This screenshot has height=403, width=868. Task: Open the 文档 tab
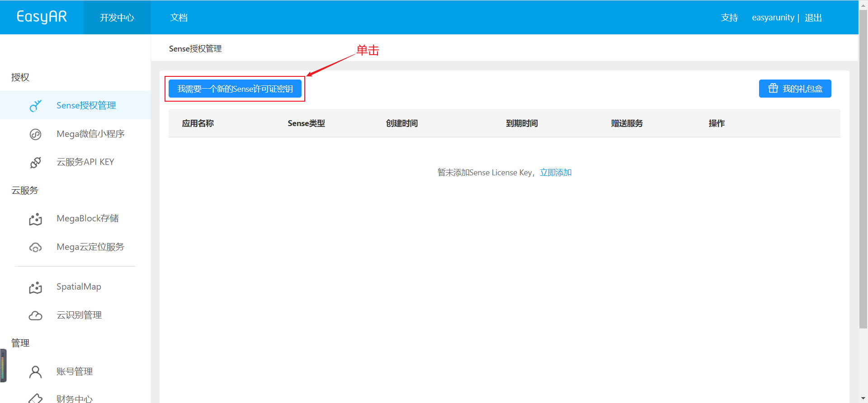179,17
